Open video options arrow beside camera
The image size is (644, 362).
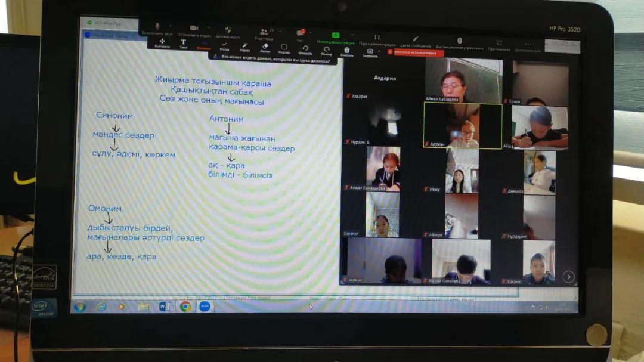[209, 29]
